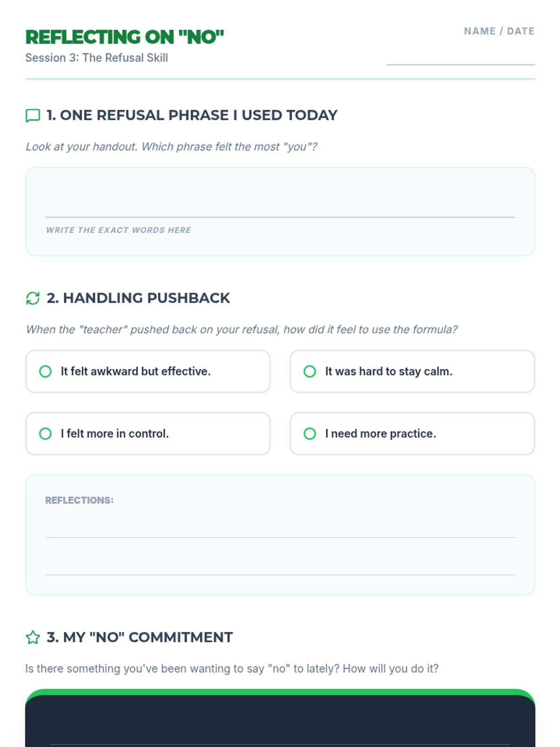Click the "Session 3: The Refusal Skill" subtitle
560x747 pixels.
(97, 58)
